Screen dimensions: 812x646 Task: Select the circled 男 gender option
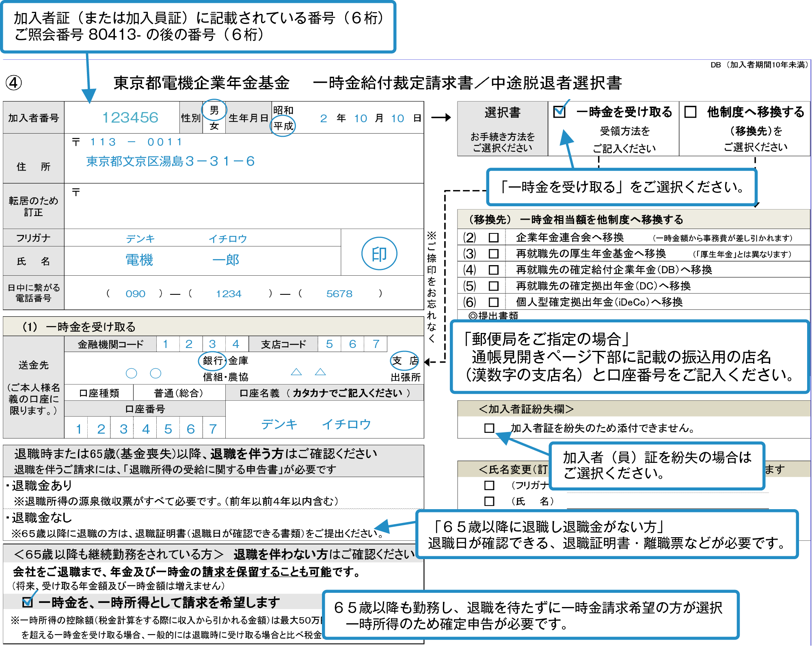coord(214,110)
